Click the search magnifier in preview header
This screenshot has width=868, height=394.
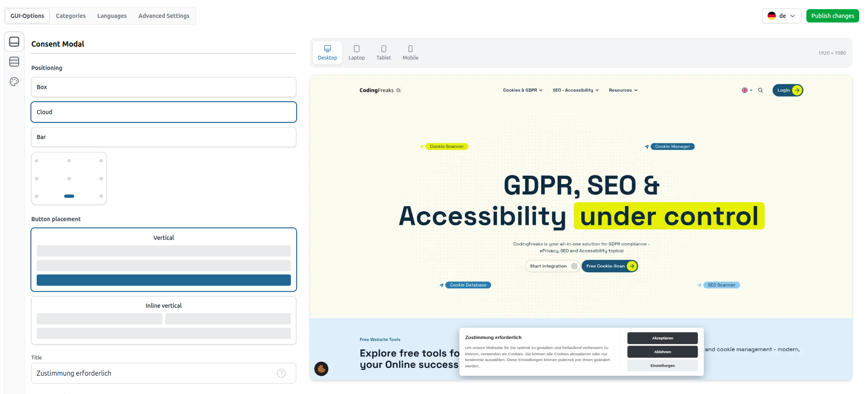pos(760,90)
